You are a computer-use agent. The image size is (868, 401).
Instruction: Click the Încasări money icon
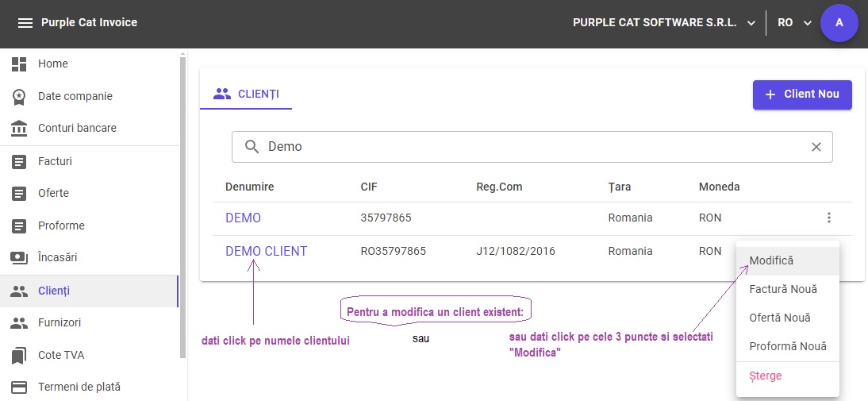(x=19, y=257)
